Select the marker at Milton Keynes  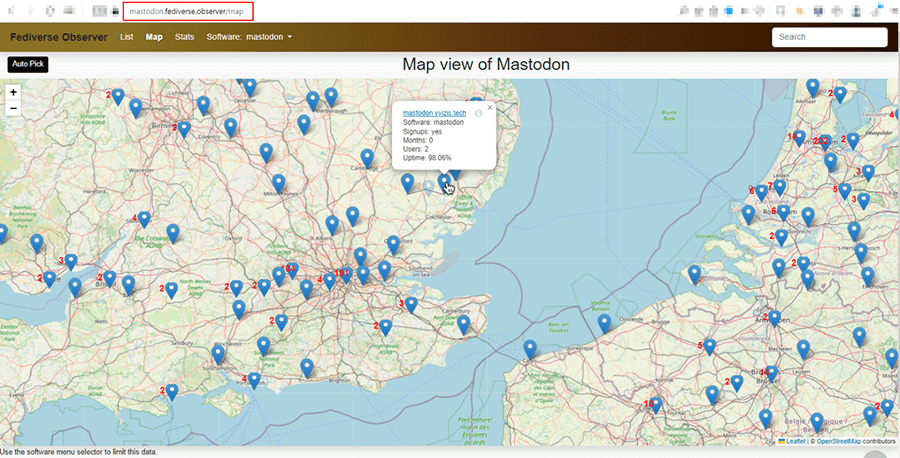[278, 184]
